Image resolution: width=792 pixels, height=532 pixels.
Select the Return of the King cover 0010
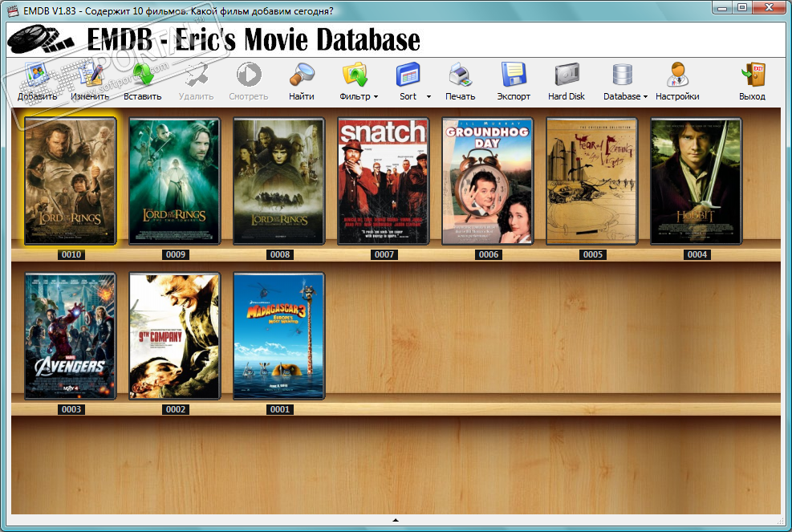70,181
